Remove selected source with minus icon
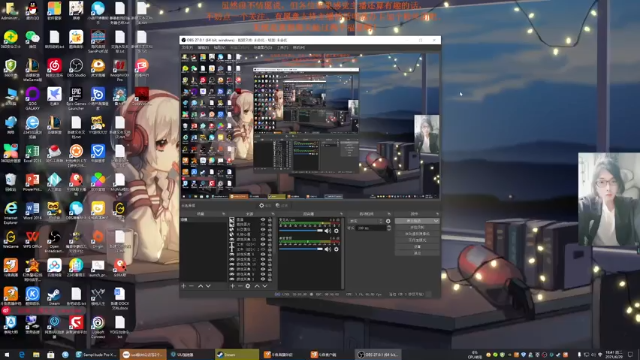The height and width of the screenshot is (360, 640). coord(240,286)
